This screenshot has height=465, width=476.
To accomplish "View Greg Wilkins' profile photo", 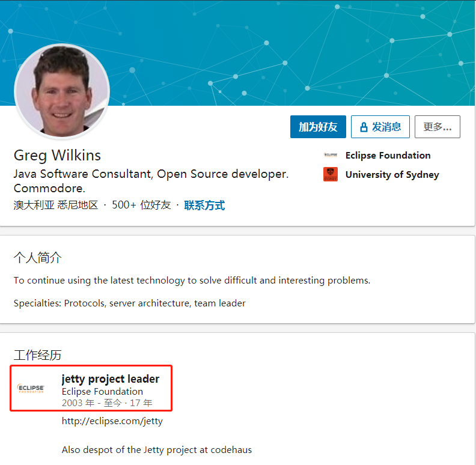I will coord(62,91).
